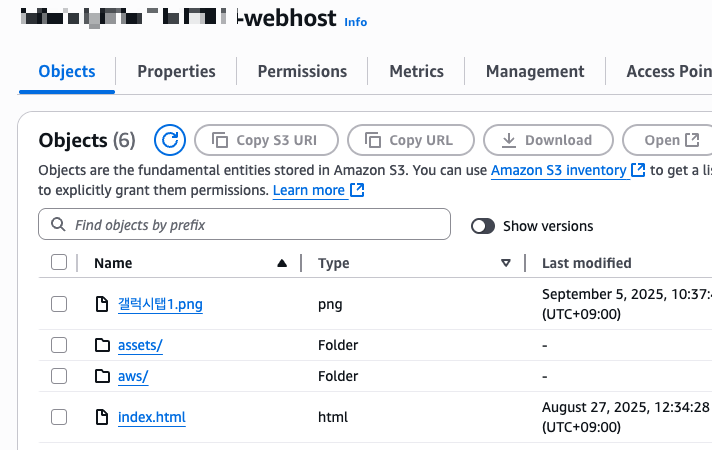The image size is (712, 450).
Task: Click 'Folder' type in aws/ row
Action: coord(338,376)
